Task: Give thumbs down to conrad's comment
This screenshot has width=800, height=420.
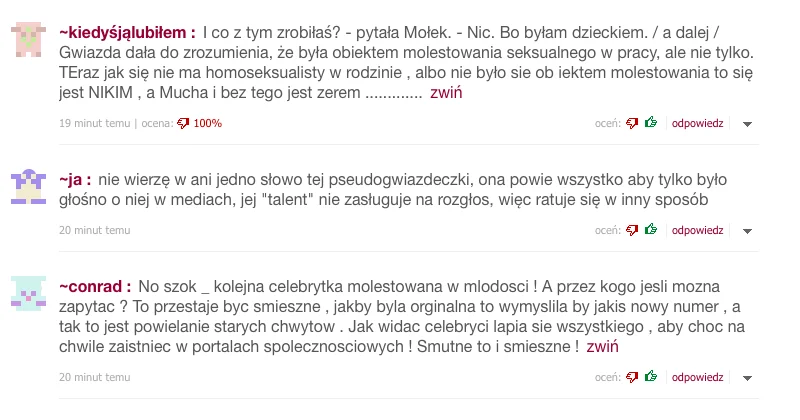Action: pos(632,377)
